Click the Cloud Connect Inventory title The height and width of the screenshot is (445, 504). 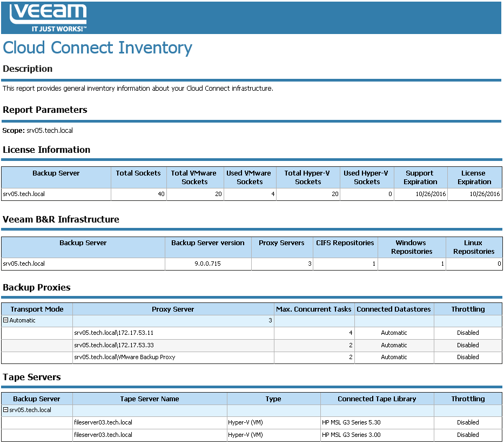click(97, 48)
